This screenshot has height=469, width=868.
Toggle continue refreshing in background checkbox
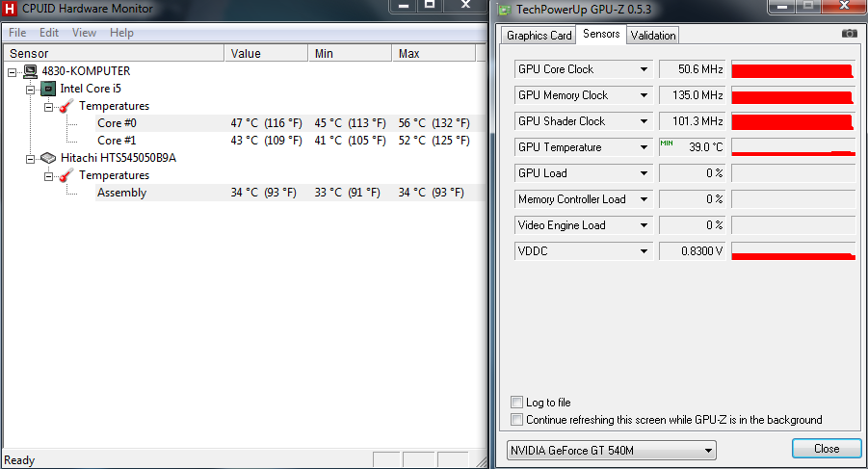(517, 420)
